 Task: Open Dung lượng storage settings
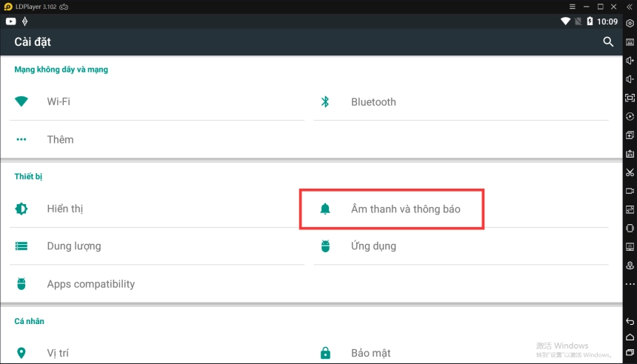pyautogui.click(x=73, y=246)
